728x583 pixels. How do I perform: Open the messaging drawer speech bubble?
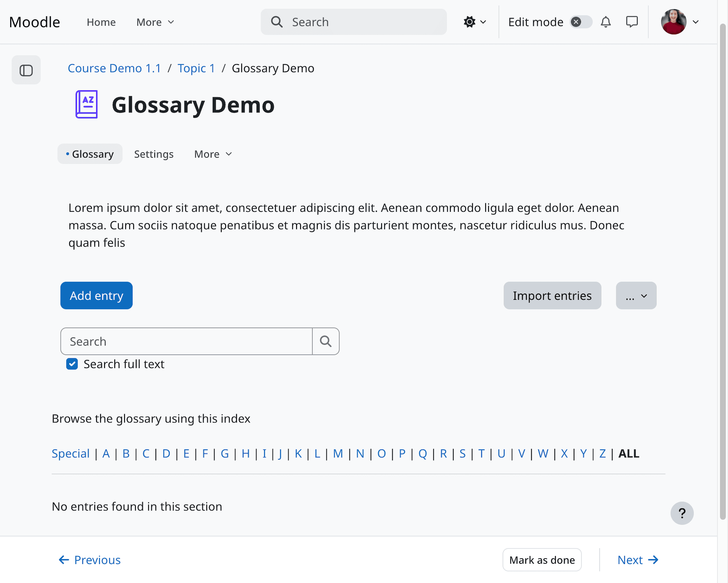[x=632, y=22]
